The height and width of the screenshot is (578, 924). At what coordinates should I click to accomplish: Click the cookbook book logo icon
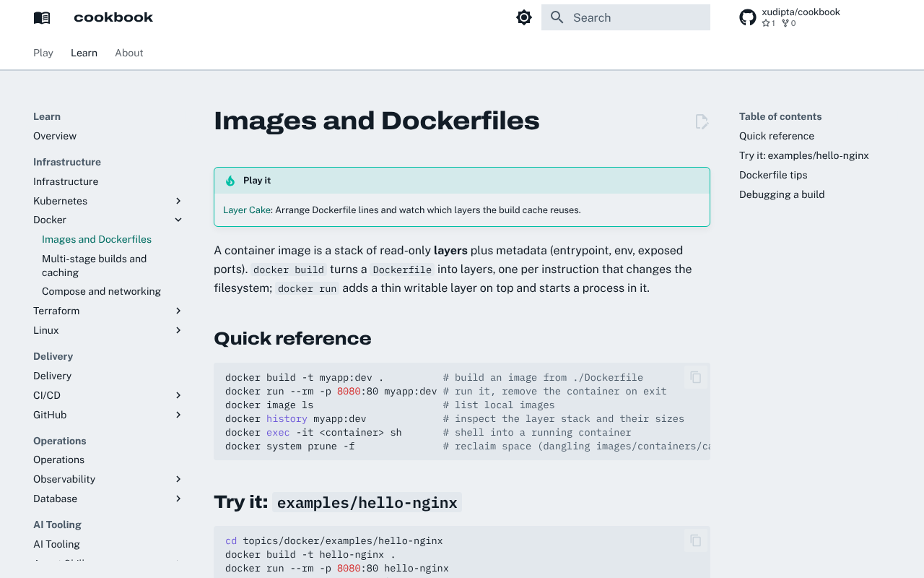pos(42,17)
